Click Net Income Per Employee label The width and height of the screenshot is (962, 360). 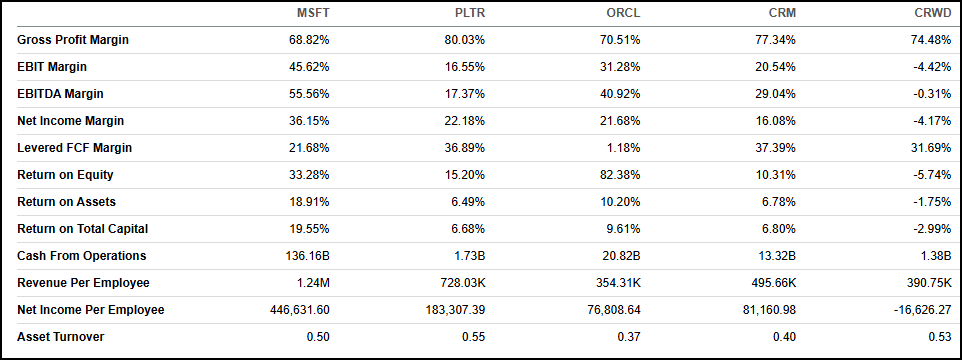pos(91,310)
